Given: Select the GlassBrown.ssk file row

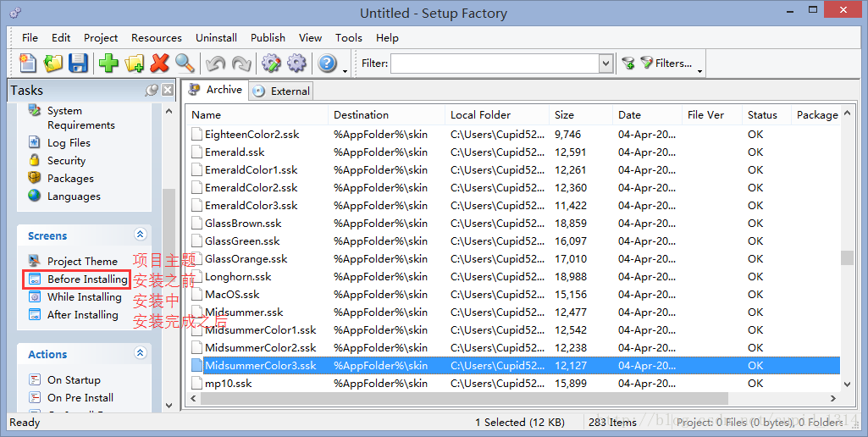Looking at the screenshot, I should tap(513, 224).
